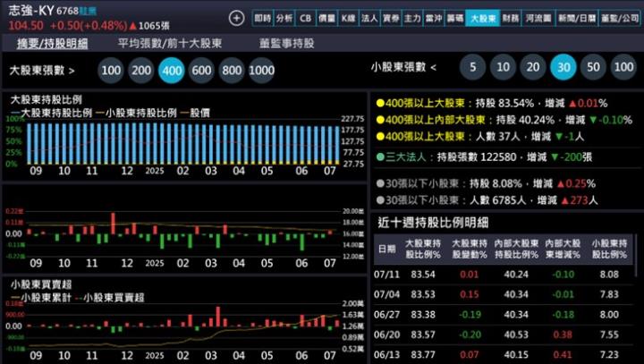
Task: Click 400張以上大股東 人數 37人 line
Action: coord(480,136)
